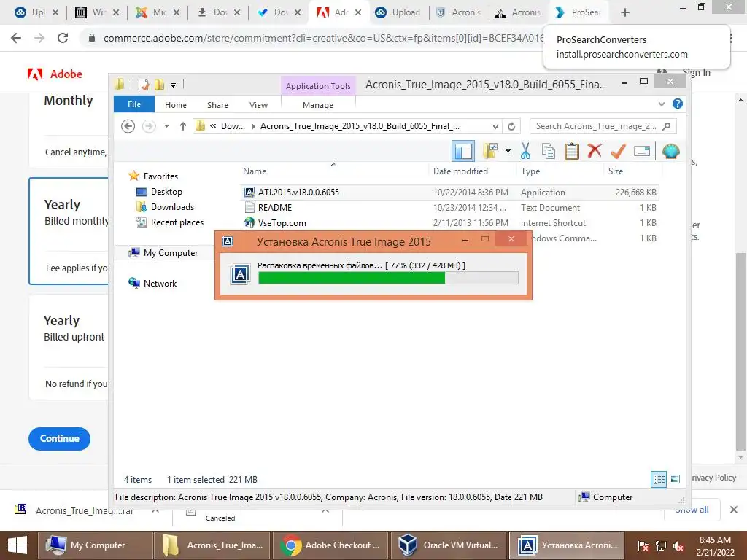Open Oracle VM VirtualBox taskbar button

coord(449,545)
